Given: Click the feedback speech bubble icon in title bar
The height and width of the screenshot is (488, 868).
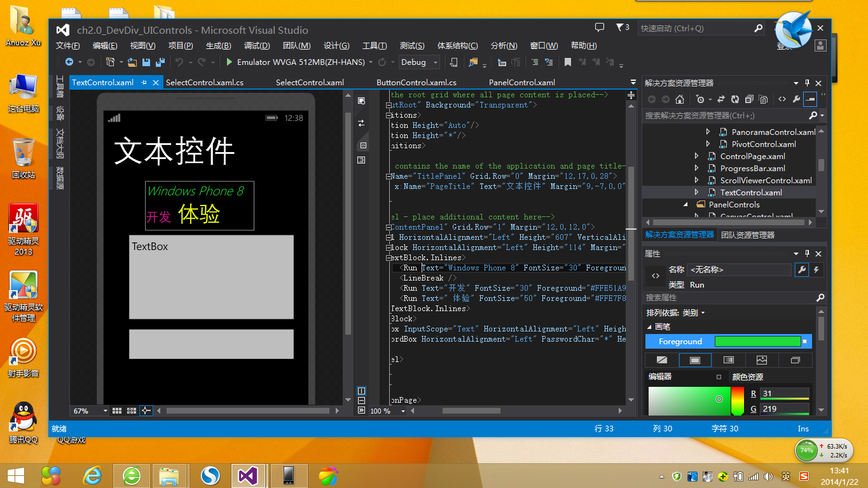Looking at the screenshot, I should point(600,27).
